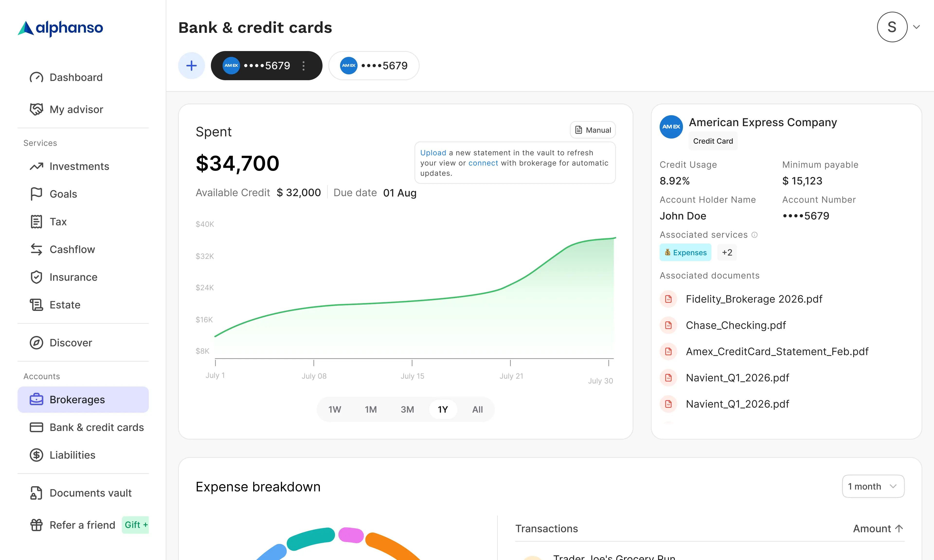Image resolution: width=934 pixels, height=560 pixels.
Task: Click the info icon beside Associated services
Action: [x=754, y=235]
